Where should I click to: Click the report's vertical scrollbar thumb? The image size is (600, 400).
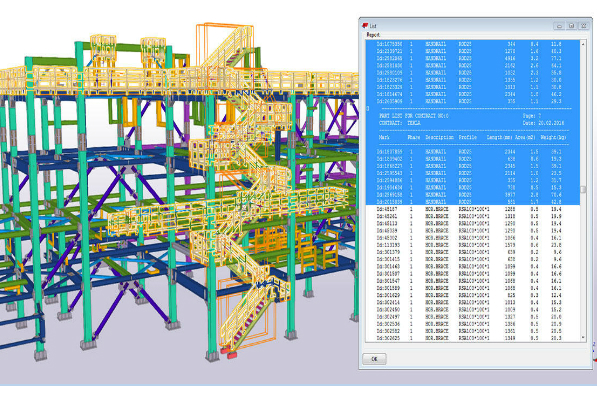[583, 188]
